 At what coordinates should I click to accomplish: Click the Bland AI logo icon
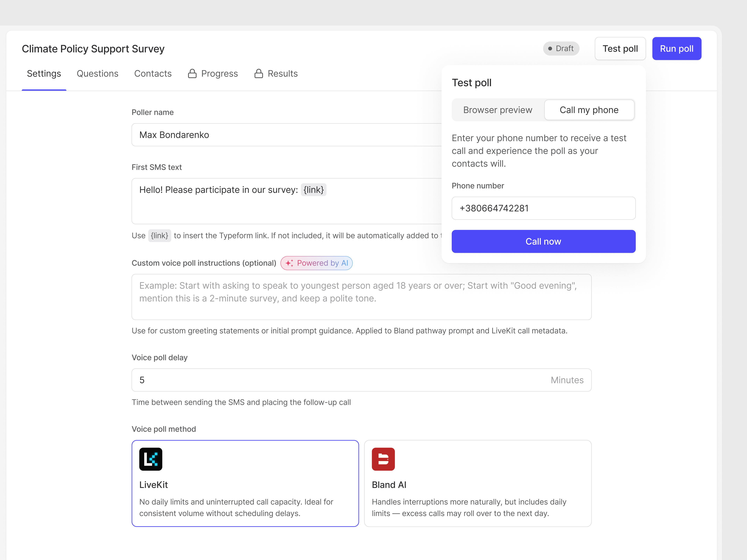[x=383, y=459]
